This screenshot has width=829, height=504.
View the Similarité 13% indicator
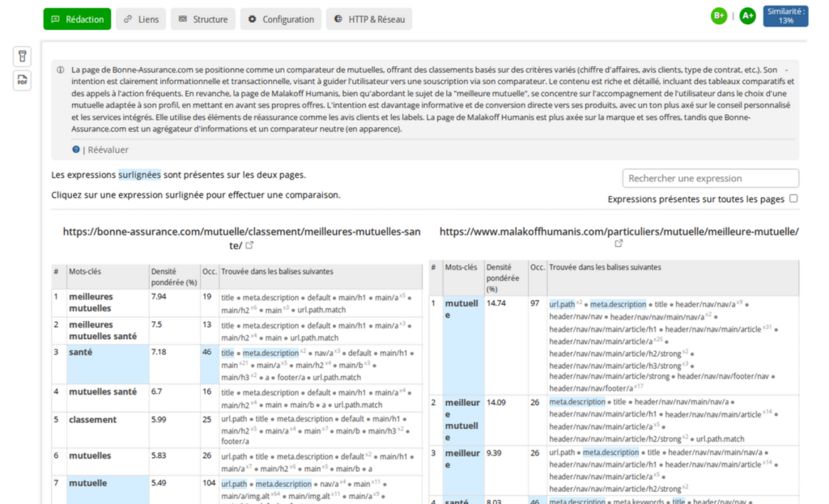784,15
